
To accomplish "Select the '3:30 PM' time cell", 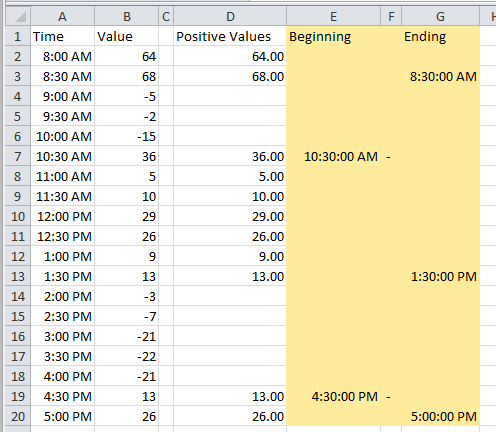I will pyautogui.click(x=62, y=356).
